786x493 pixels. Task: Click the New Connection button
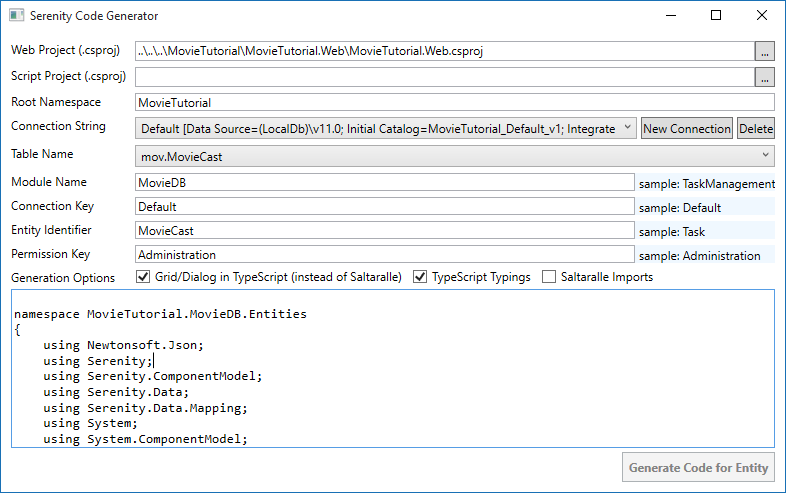coord(686,128)
